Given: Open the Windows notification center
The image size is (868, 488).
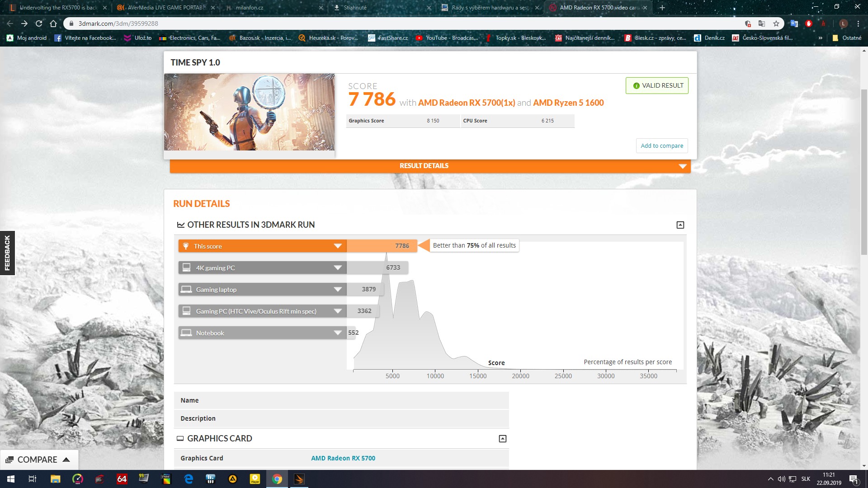Looking at the screenshot, I should click(854, 479).
